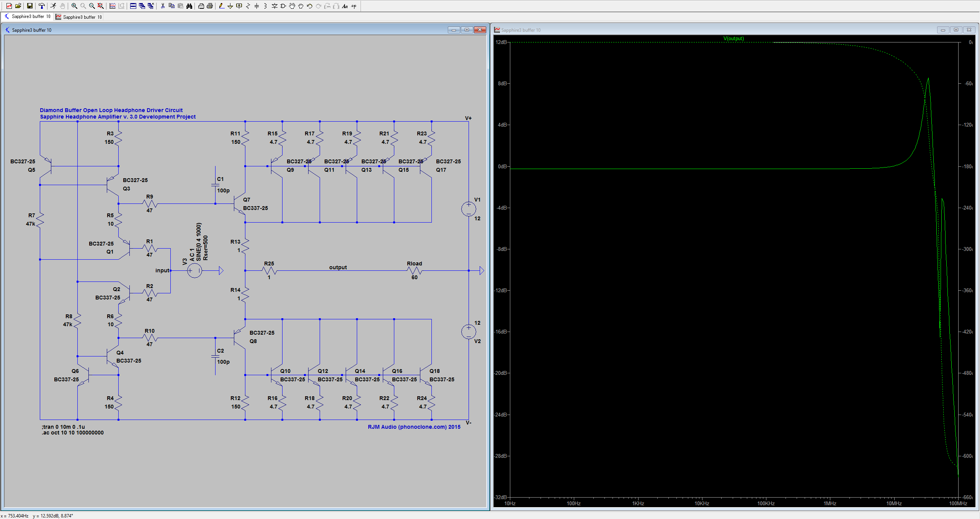Open the Component gate-symbol chooser
This screenshot has width=980, height=519.
[283, 6]
